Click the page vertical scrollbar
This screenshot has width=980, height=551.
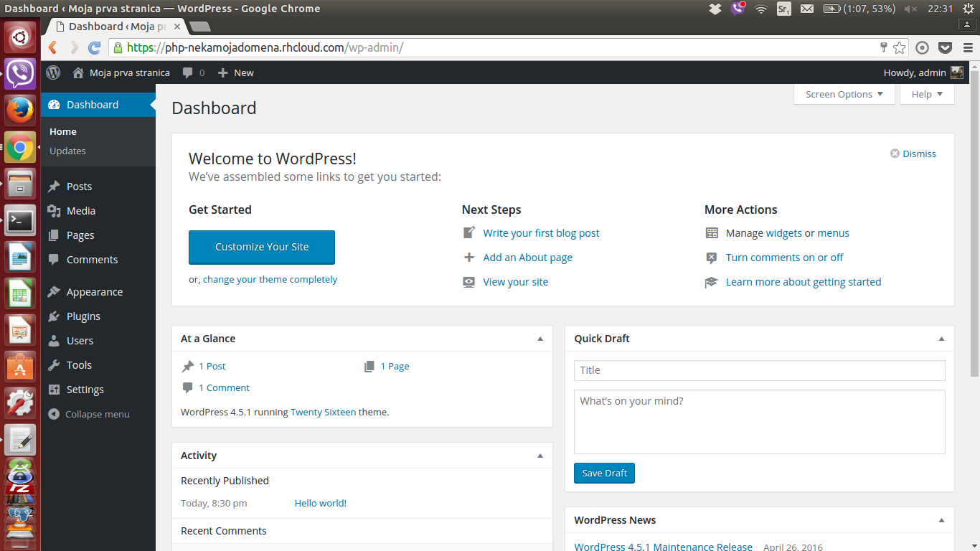(974, 222)
